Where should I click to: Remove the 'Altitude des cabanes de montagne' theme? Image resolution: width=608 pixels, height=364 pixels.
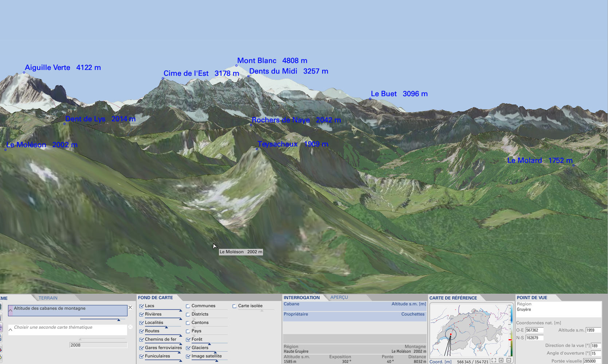coord(130,308)
